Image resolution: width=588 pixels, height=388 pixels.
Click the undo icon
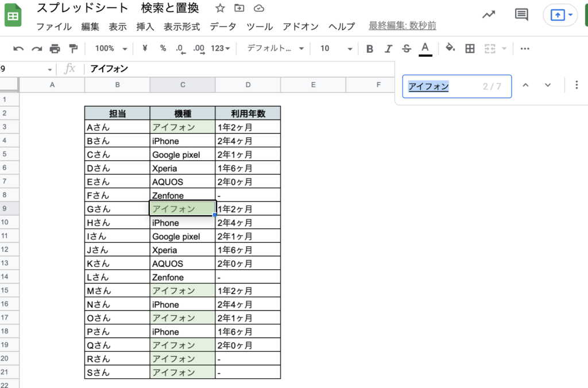[x=18, y=49]
